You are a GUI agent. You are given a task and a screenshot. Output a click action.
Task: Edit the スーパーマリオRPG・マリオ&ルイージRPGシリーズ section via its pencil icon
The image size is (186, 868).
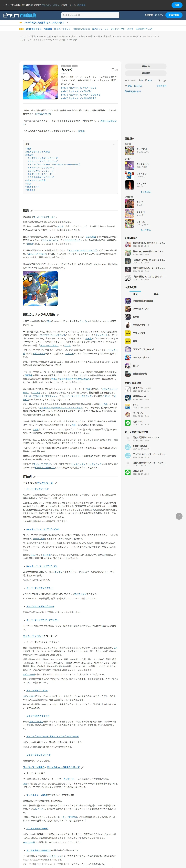point(82,767)
